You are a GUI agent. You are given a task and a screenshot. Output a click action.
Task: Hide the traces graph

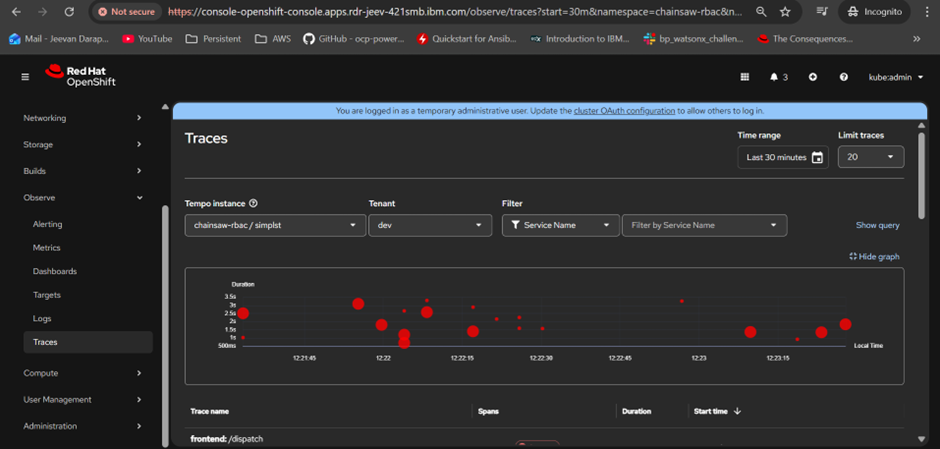point(874,256)
